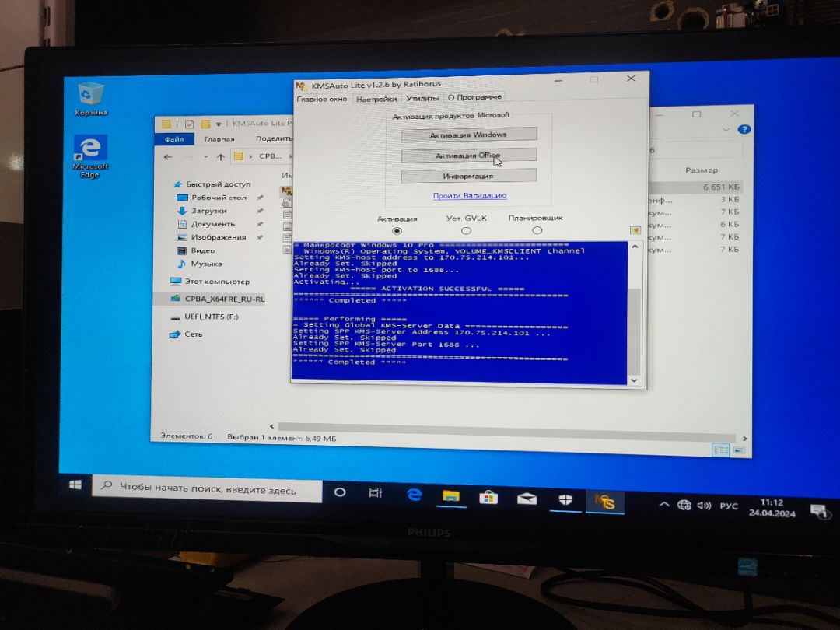
Task: Switch Explorer to large icons view
Action: tap(739, 450)
